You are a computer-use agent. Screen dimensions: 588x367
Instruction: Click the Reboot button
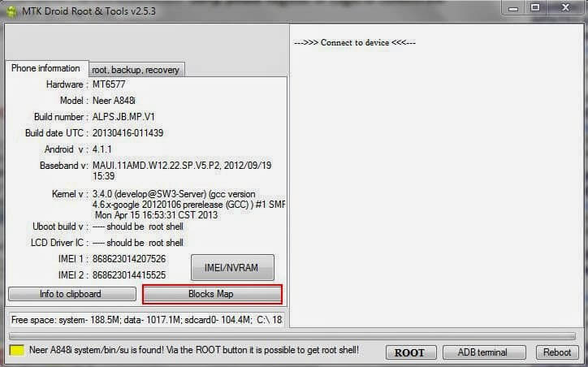[557, 352]
